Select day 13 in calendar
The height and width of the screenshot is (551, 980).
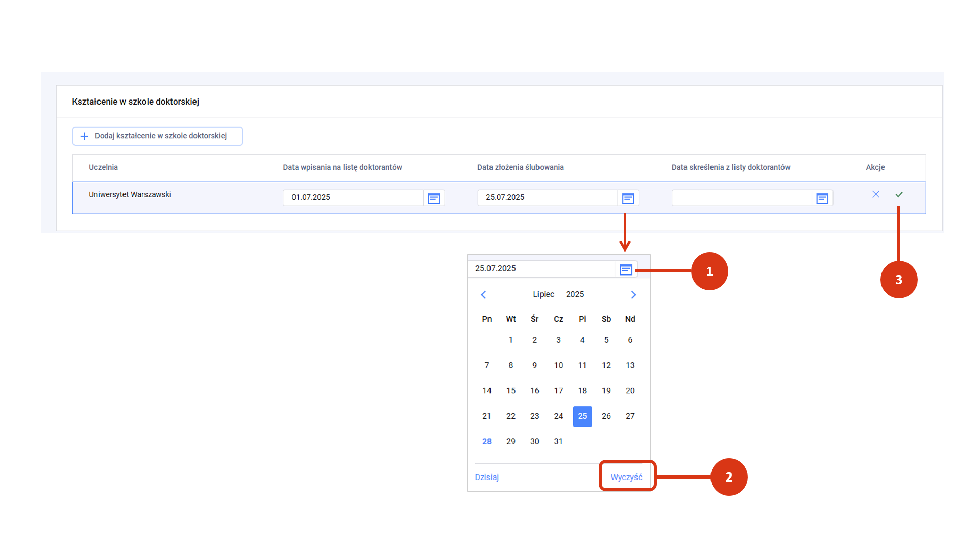click(x=630, y=365)
